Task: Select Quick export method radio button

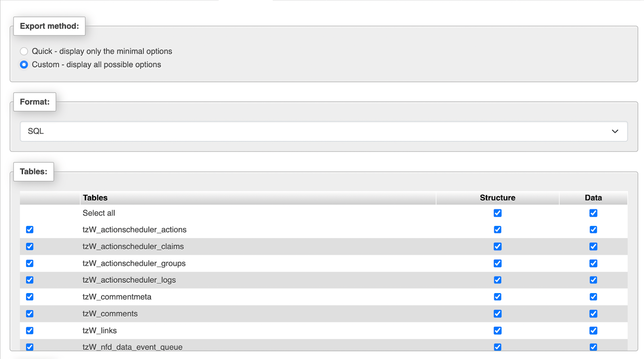Action: (24, 51)
